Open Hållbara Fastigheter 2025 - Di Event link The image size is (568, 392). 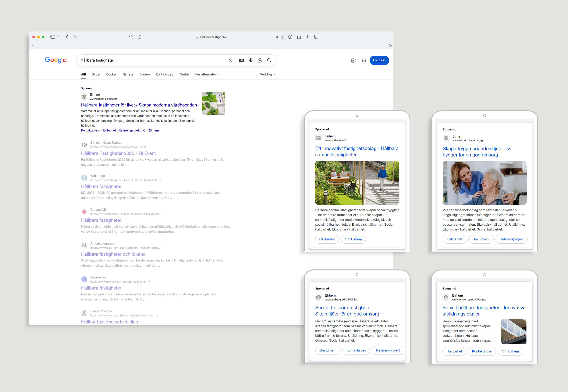click(118, 153)
